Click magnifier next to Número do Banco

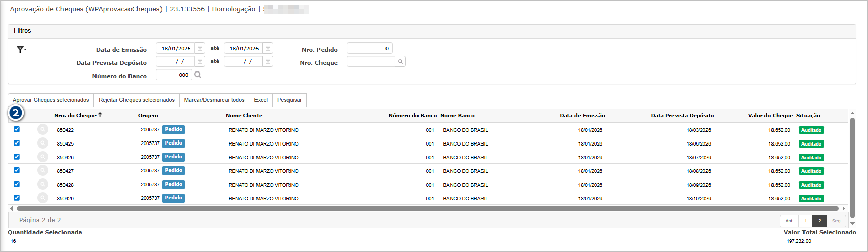click(198, 75)
